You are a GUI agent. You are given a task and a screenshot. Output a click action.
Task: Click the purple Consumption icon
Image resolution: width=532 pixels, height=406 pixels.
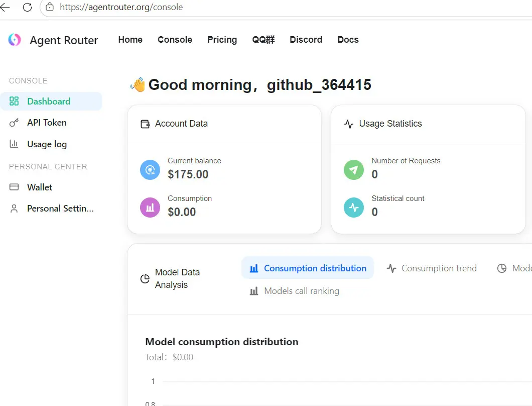(150, 207)
